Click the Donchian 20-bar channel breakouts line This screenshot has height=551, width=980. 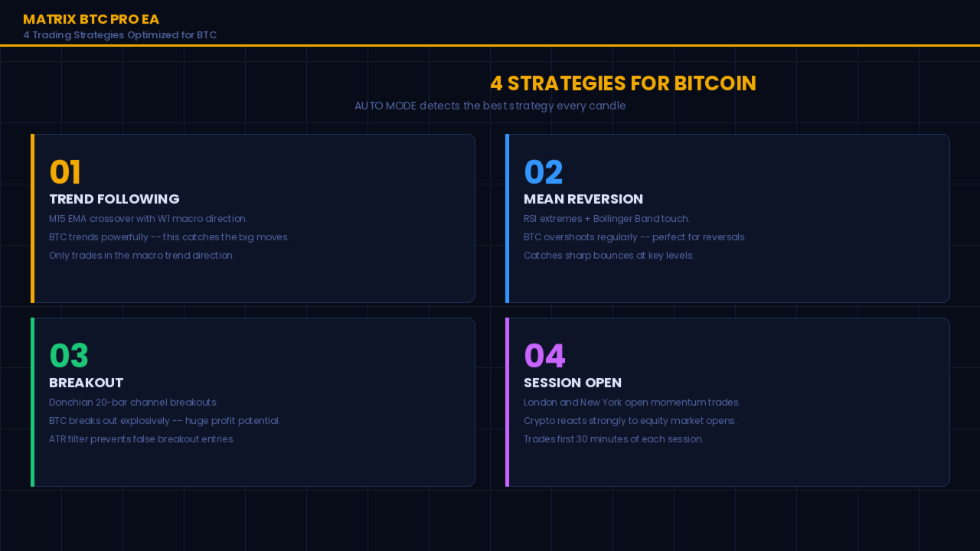point(133,403)
